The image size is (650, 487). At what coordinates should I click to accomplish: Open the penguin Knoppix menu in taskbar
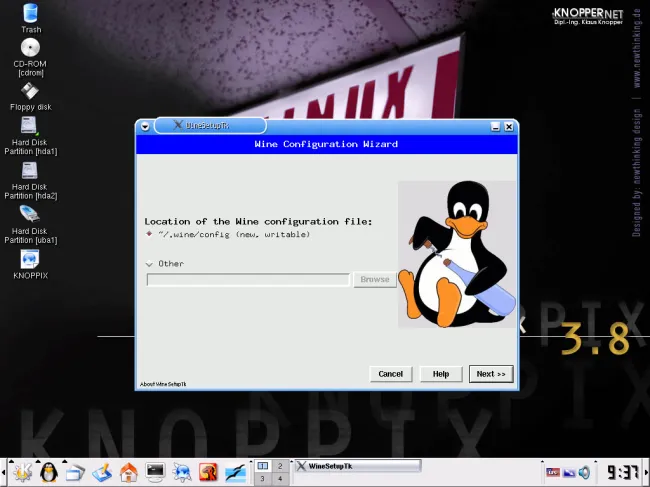(x=48, y=472)
